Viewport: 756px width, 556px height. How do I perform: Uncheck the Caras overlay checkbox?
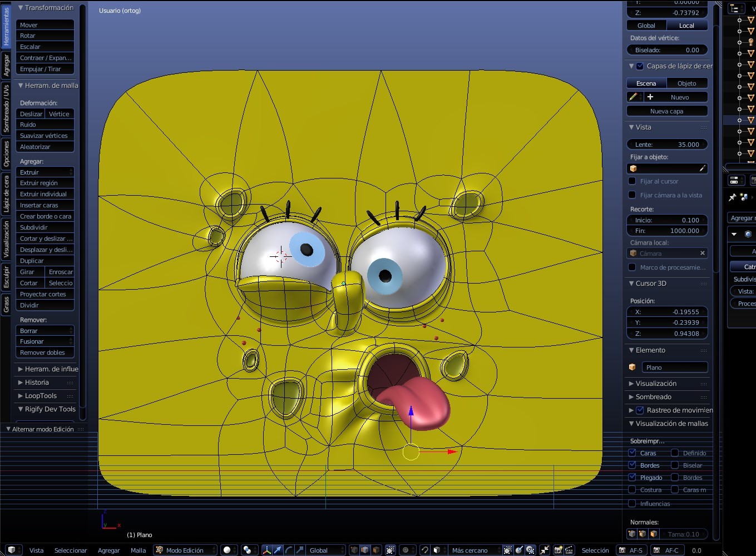tap(632, 453)
